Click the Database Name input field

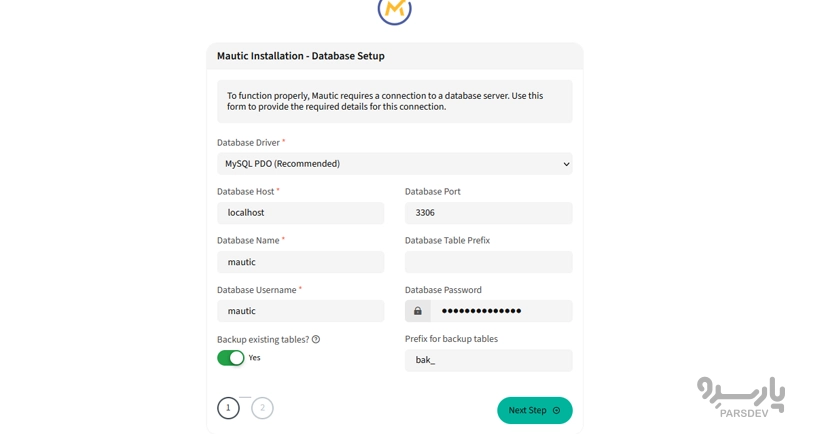[x=300, y=262]
